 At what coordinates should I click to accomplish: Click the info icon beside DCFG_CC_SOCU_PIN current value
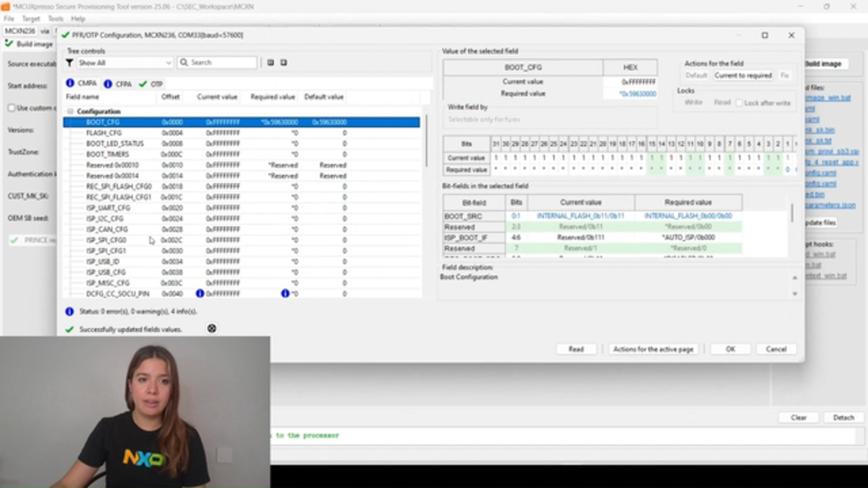[199, 293]
